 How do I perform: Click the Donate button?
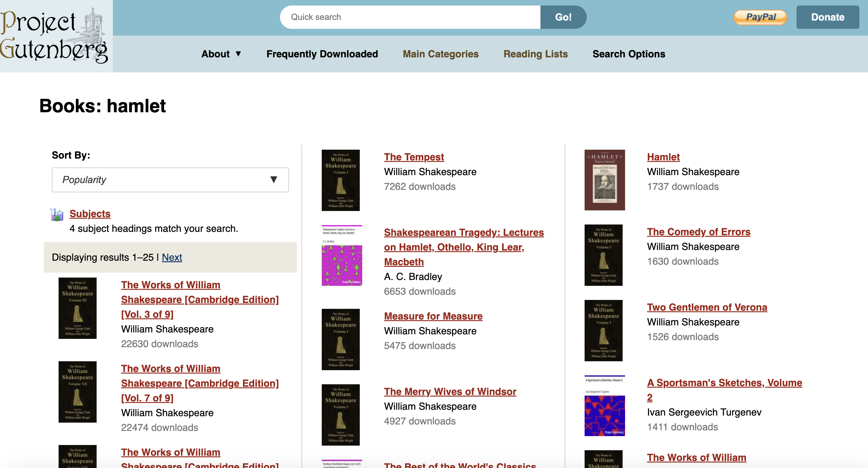[828, 17]
